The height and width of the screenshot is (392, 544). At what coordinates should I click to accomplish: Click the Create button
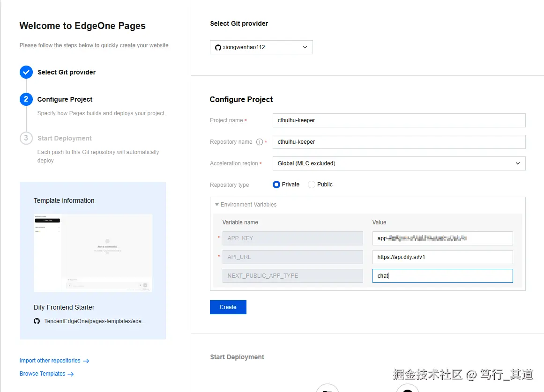228,307
